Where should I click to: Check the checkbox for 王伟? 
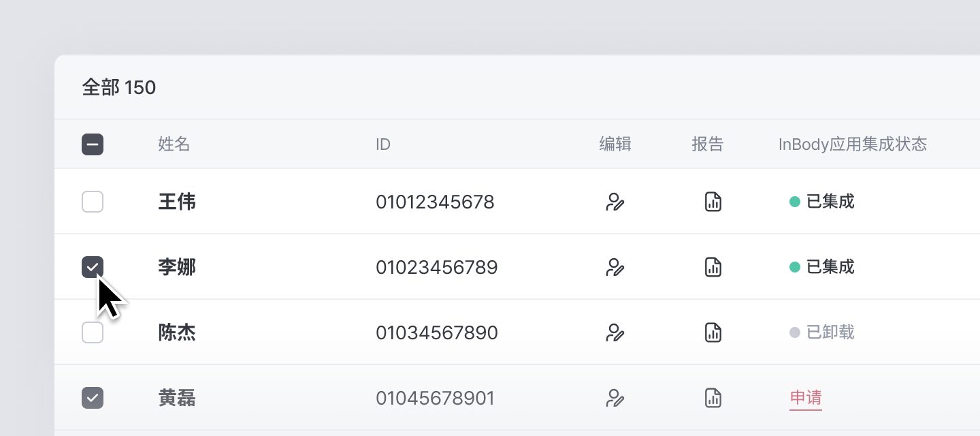pyautogui.click(x=93, y=202)
